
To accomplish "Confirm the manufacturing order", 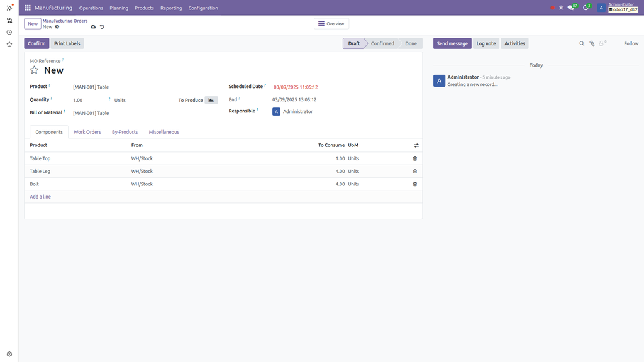I will pos(36,43).
